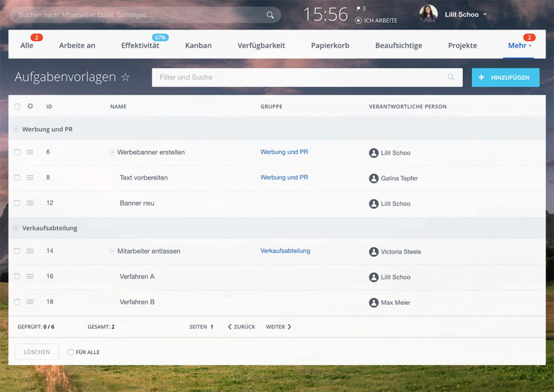Go to next page with WEITER

[x=279, y=327]
